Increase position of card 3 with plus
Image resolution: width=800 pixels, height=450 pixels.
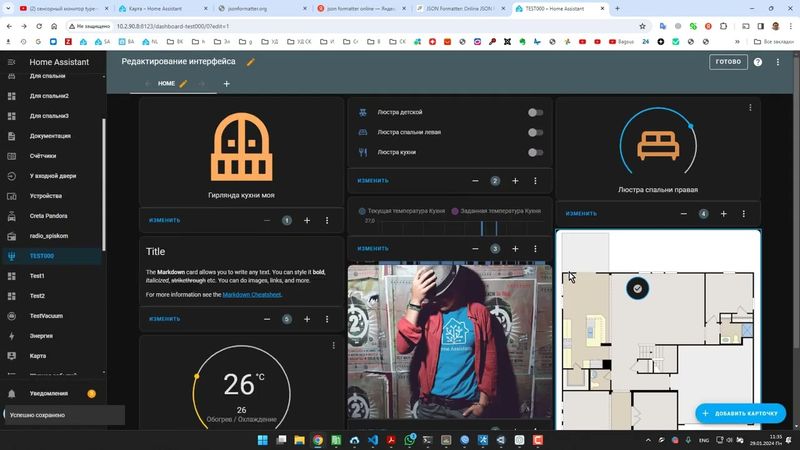coord(515,248)
